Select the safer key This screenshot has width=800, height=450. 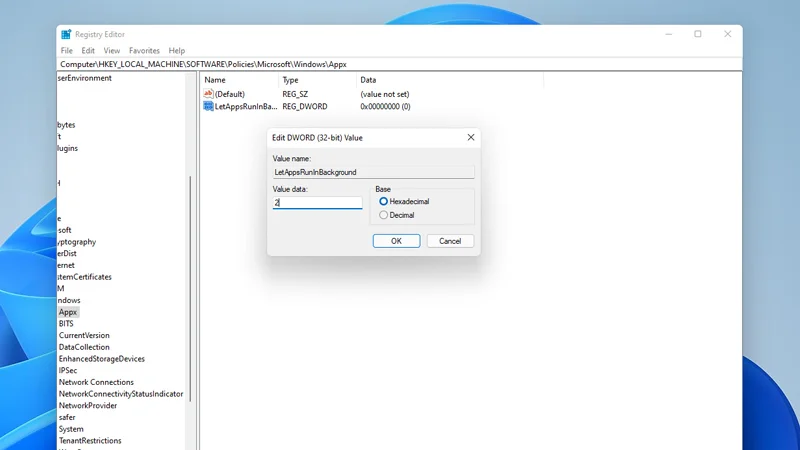[x=67, y=417]
